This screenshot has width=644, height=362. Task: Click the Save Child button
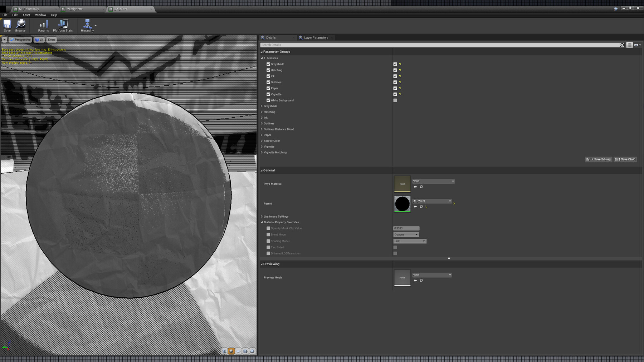coord(625,159)
